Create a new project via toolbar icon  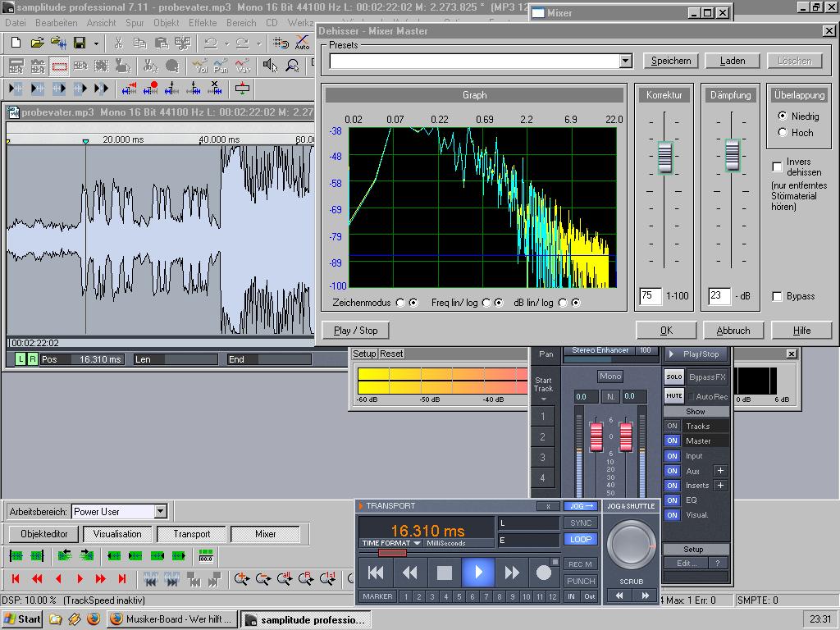[x=16, y=43]
